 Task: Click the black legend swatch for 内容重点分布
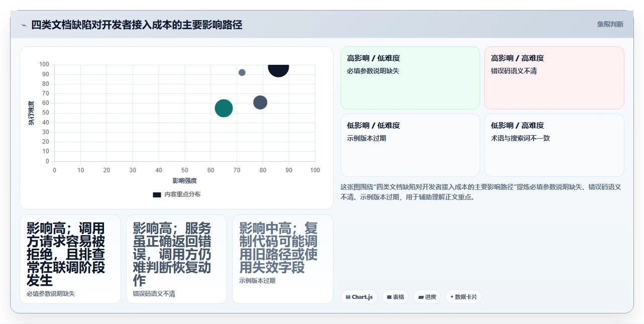(x=157, y=194)
